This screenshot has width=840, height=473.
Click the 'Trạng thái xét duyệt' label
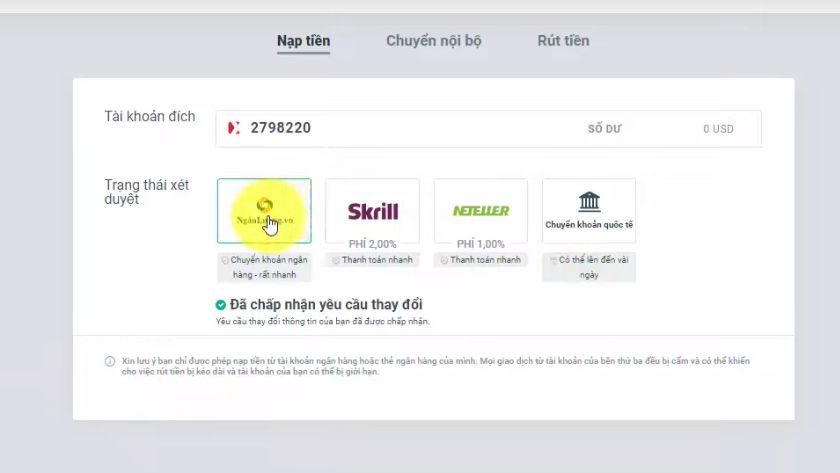click(x=146, y=192)
